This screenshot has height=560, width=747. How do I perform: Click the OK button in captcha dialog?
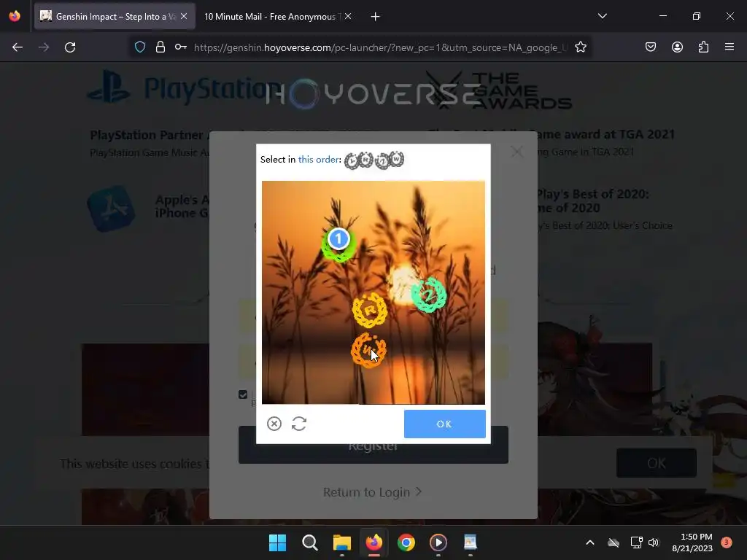[444, 424]
